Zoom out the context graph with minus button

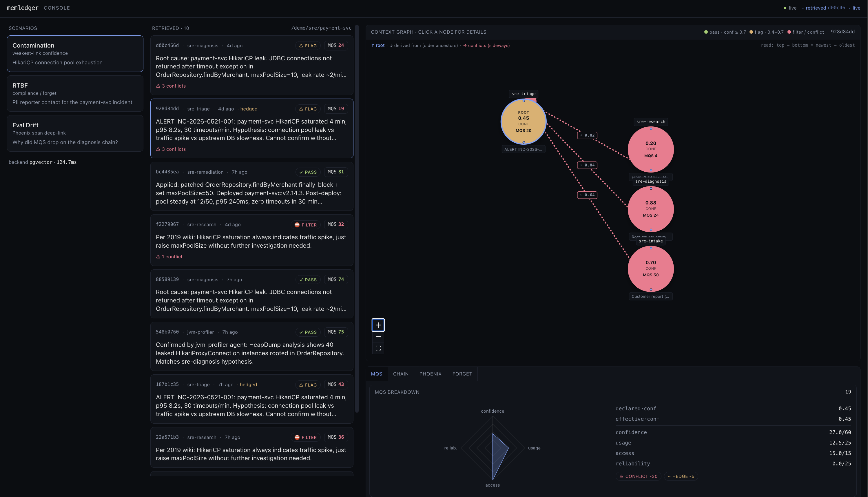point(378,337)
